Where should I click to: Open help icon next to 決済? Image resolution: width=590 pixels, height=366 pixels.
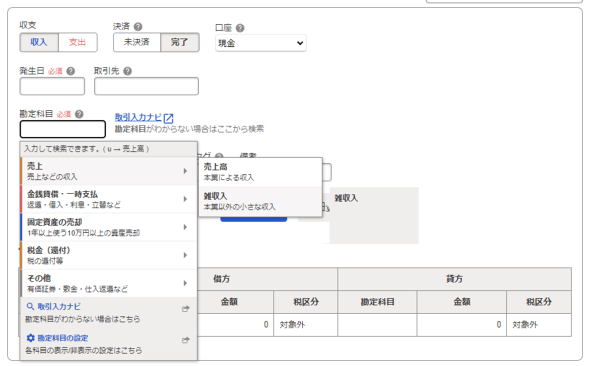click(x=138, y=27)
